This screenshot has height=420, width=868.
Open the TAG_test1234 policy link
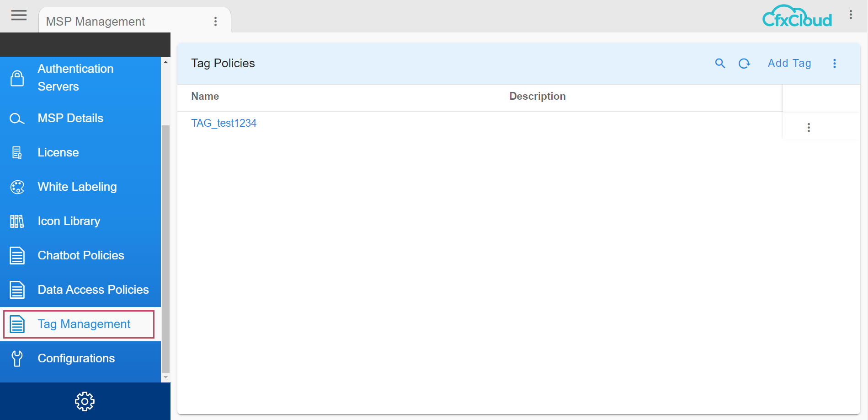click(224, 123)
